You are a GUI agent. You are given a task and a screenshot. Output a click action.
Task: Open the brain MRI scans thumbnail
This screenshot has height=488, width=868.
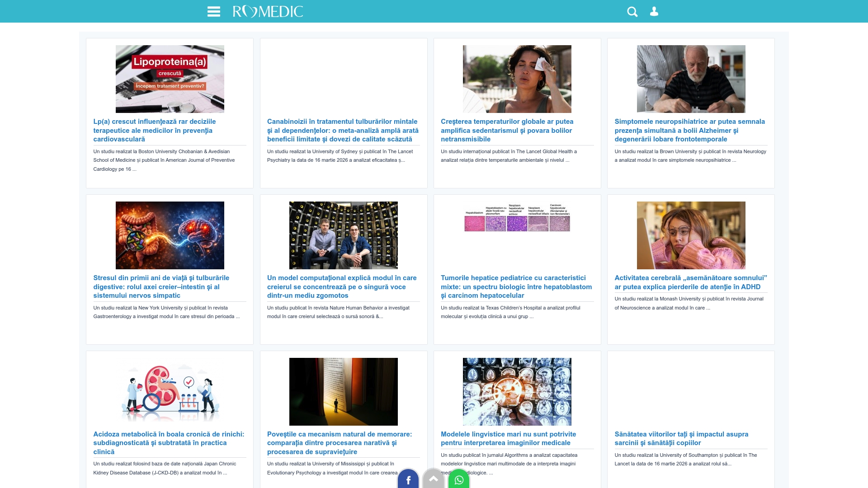tap(517, 392)
